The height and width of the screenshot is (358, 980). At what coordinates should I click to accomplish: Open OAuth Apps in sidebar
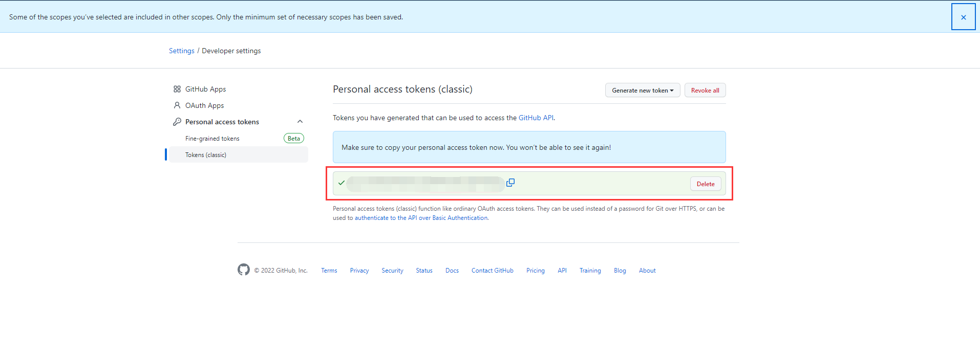[x=204, y=105]
